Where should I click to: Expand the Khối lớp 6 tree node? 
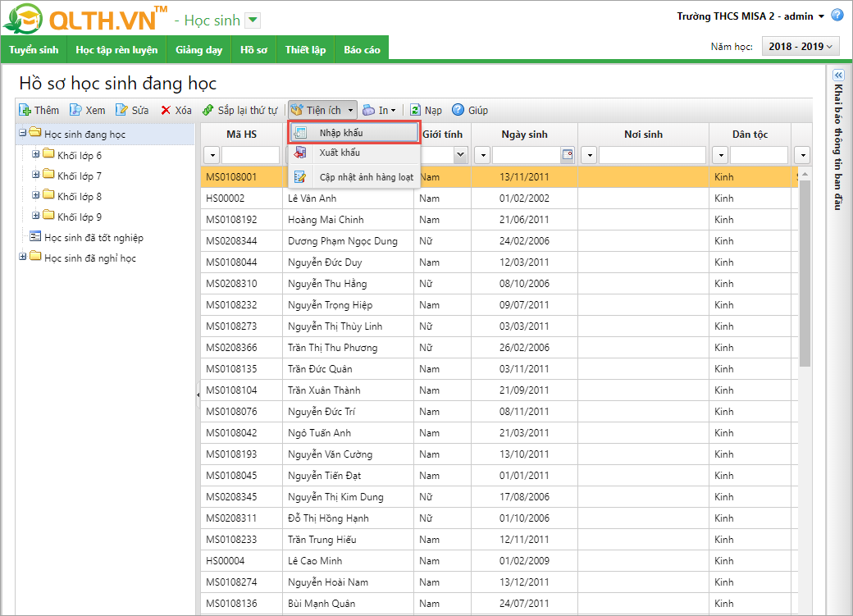(x=35, y=155)
